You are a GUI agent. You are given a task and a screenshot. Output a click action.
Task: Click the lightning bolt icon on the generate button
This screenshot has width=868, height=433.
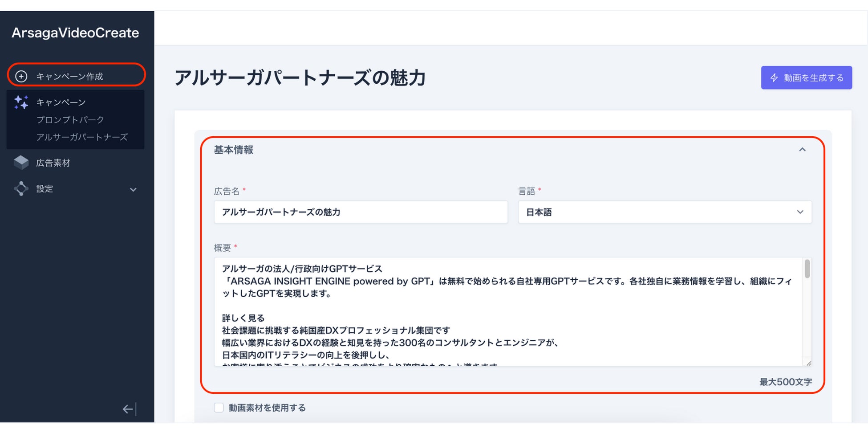click(x=774, y=78)
